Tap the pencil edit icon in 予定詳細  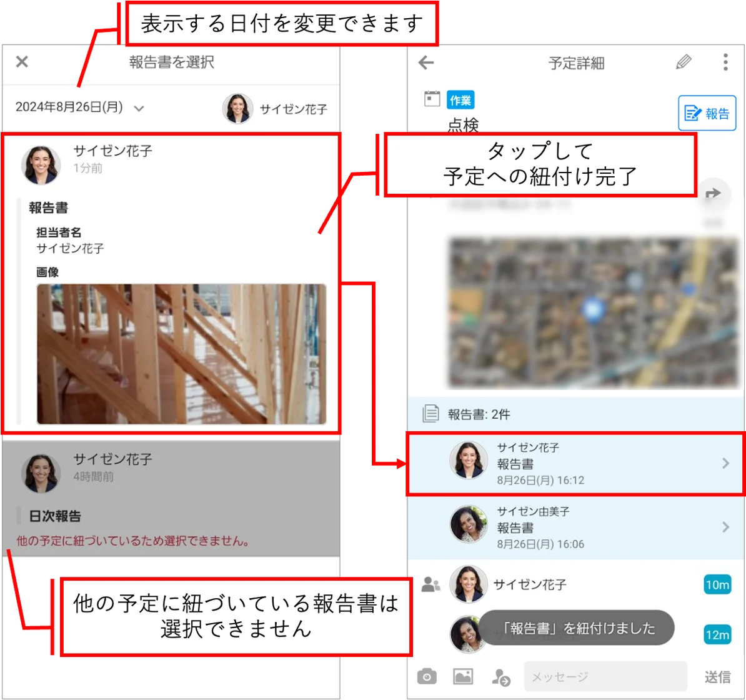tap(684, 62)
